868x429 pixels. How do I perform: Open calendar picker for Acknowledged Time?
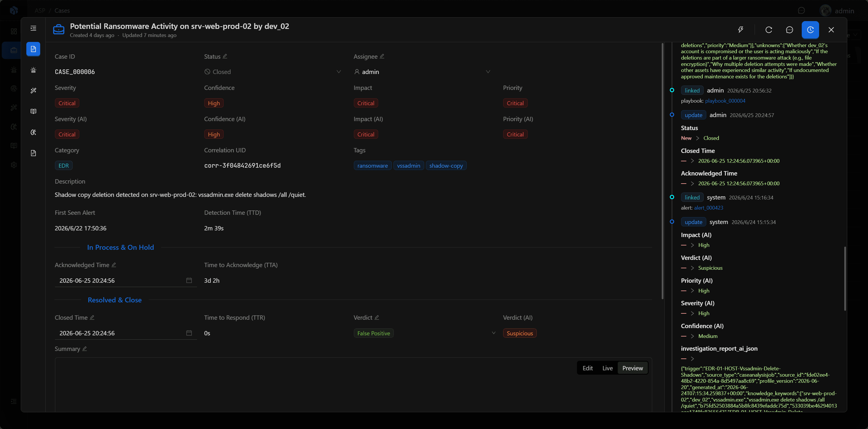point(189,280)
